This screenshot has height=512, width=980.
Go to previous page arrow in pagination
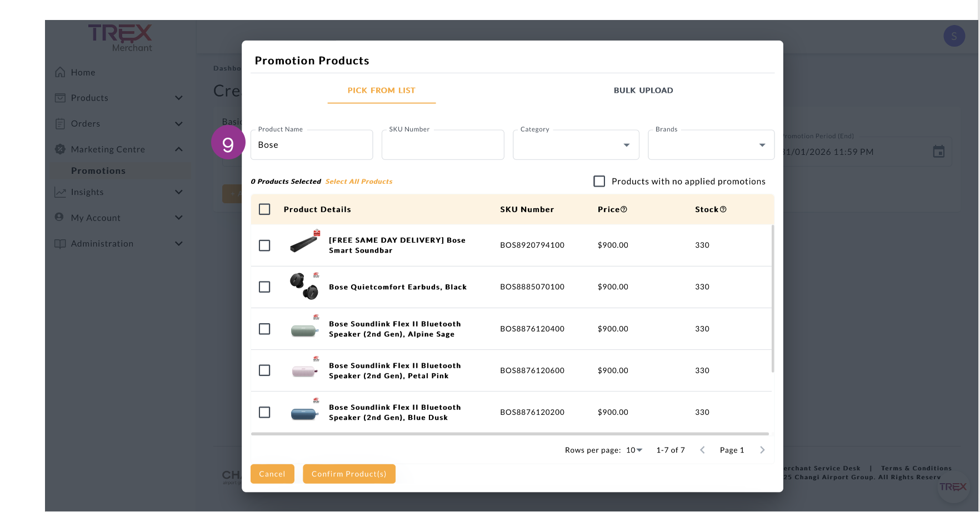tap(702, 450)
